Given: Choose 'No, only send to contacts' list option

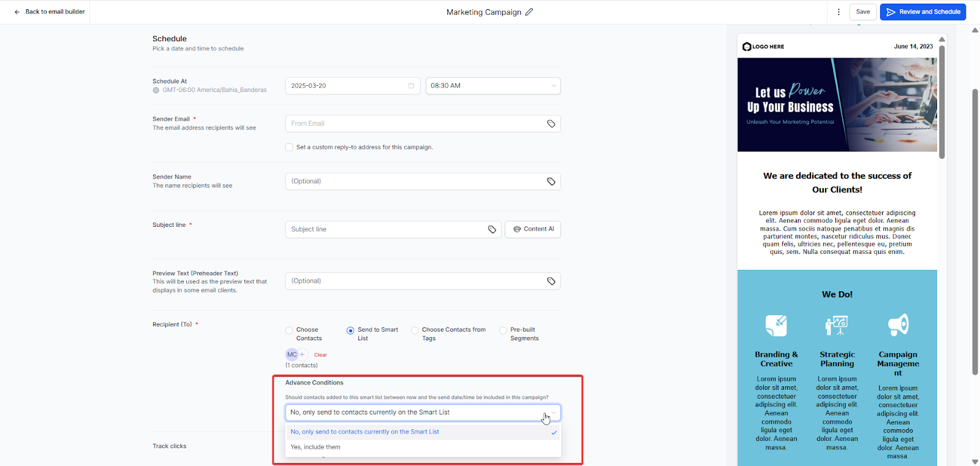Looking at the screenshot, I should 364,432.
